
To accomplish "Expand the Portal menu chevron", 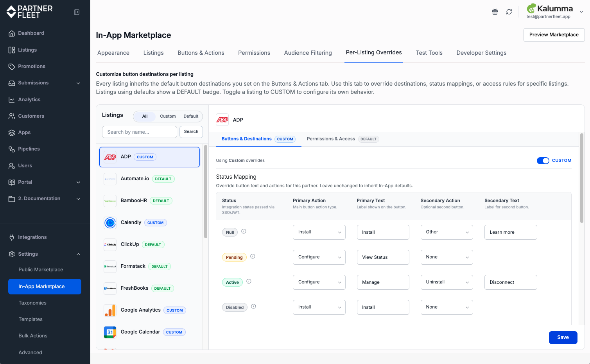I will coord(78,183).
